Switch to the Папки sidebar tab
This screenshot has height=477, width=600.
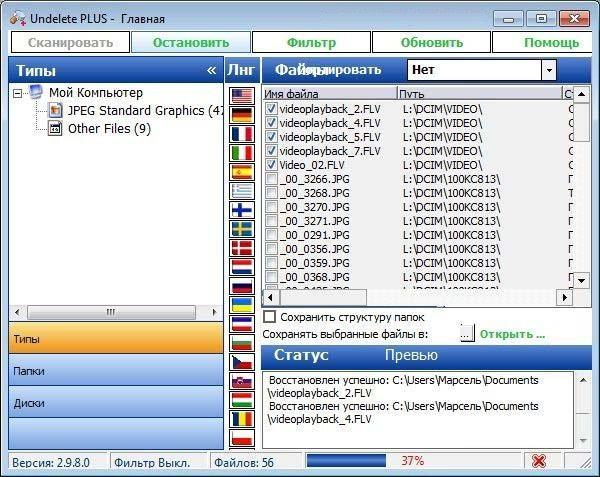(x=116, y=370)
